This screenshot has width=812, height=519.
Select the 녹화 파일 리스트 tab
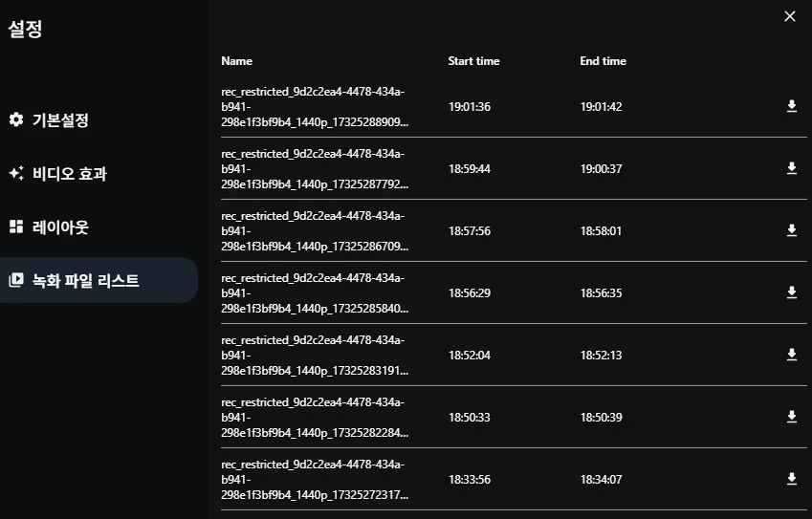(x=85, y=281)
